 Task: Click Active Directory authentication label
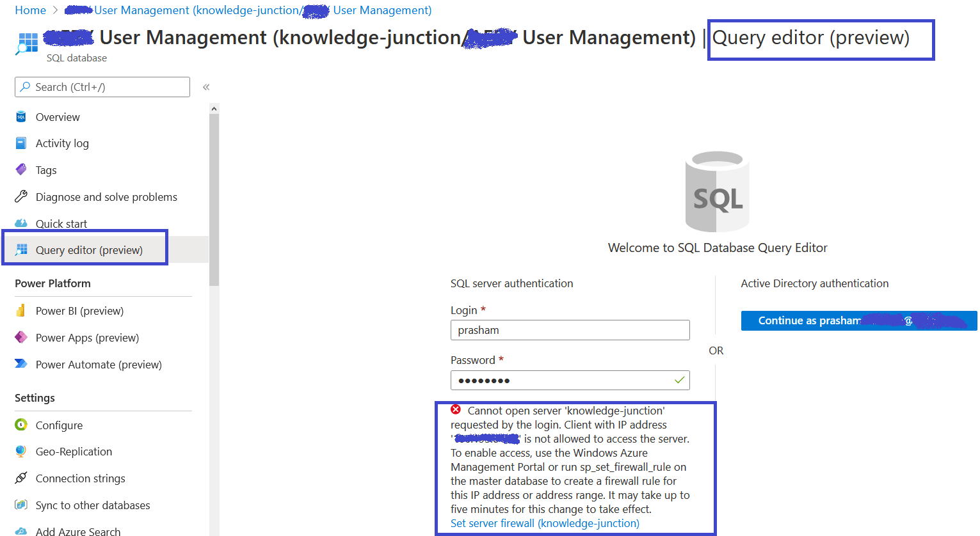point(815,283)
